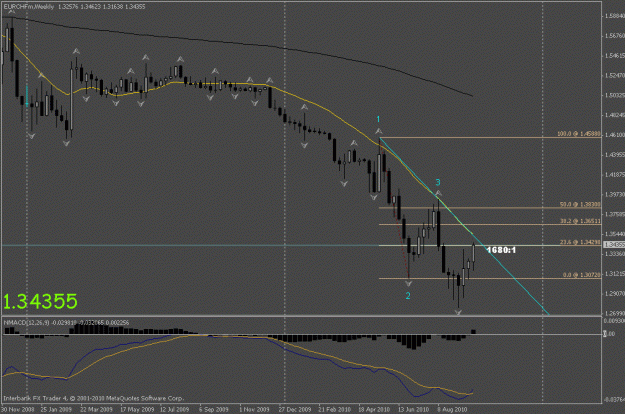The height and width of the screenshot is (414, 625).
Task: Click the EURCHFm,Weekly chart title
Action: point(29,7)
